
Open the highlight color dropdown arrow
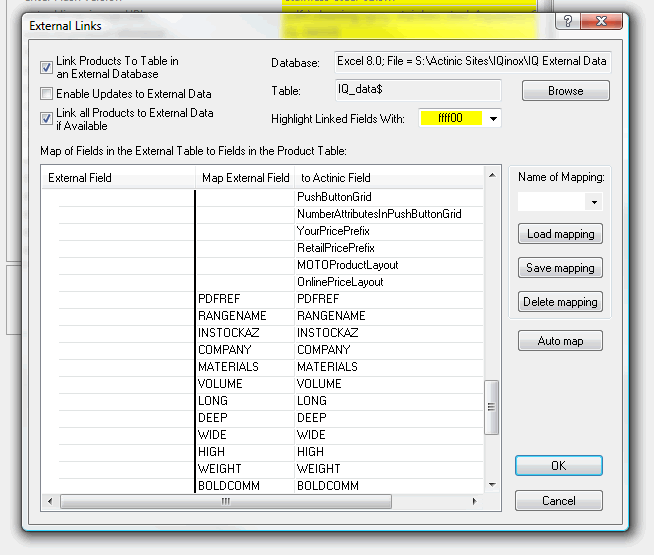click(x=493, y=119)
